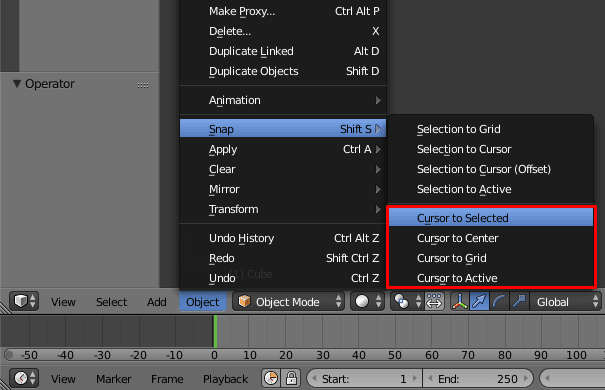Open the Global orientation dropdown

pos(566,301)
